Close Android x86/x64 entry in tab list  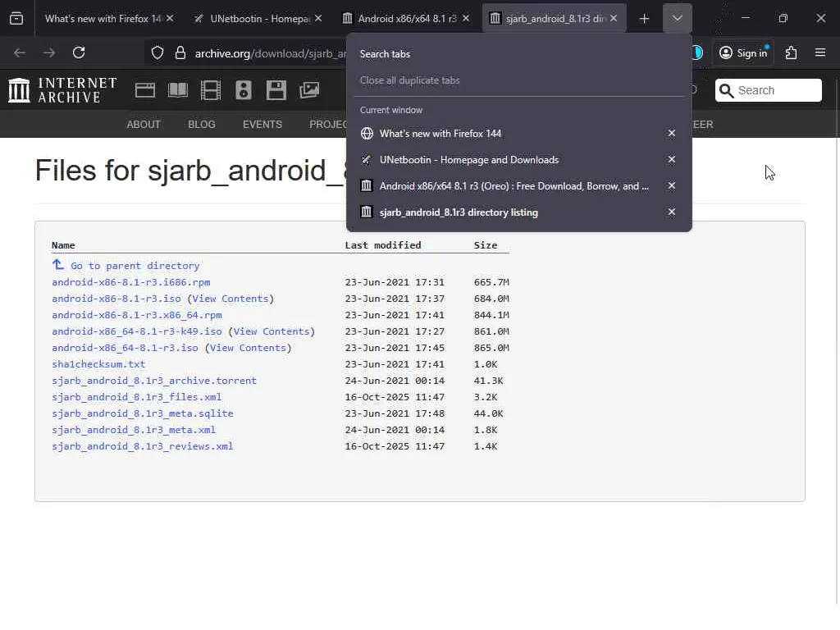click(672, 185)
